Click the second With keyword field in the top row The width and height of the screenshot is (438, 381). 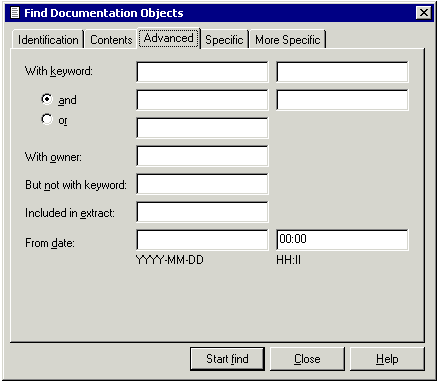click(x=342, y=72)
